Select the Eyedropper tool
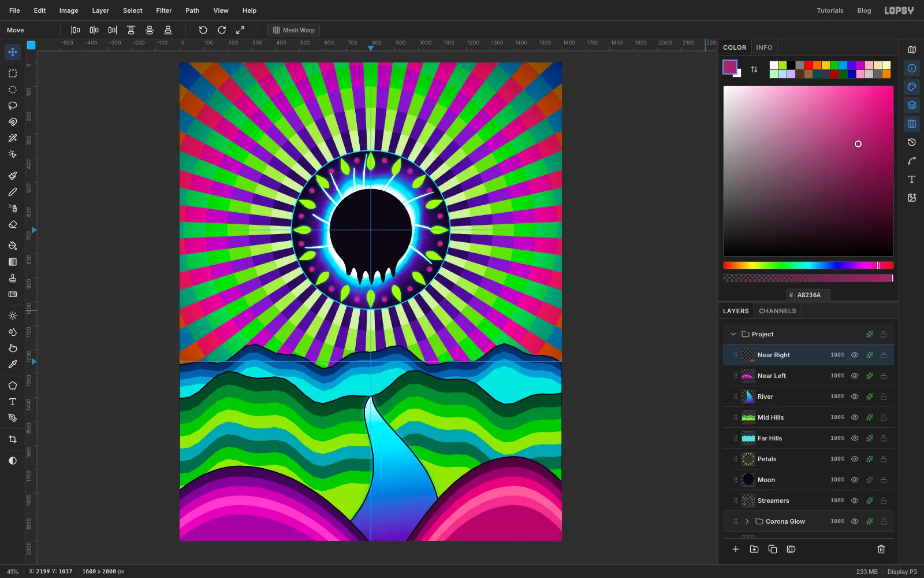 (x=13, y=364)
